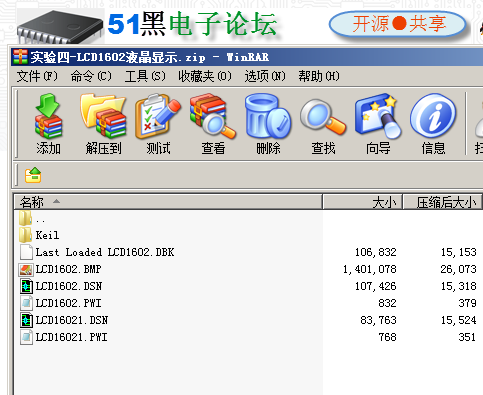Show archive Info (信息) icon
The width and height of the screenshot is (483, 395).
click(433, 116)
